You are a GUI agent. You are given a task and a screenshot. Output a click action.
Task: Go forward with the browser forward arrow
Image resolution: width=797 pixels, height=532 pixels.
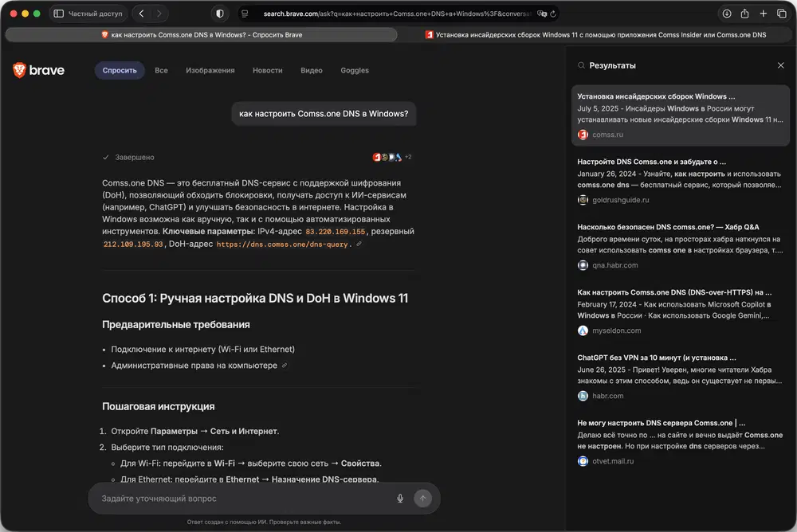pos(159,14)
